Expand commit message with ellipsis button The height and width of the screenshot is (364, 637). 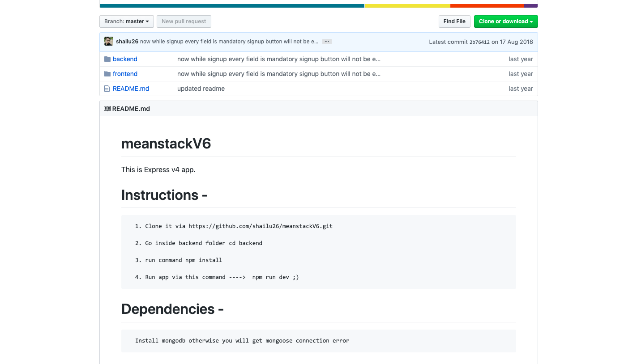coord(327,42)
